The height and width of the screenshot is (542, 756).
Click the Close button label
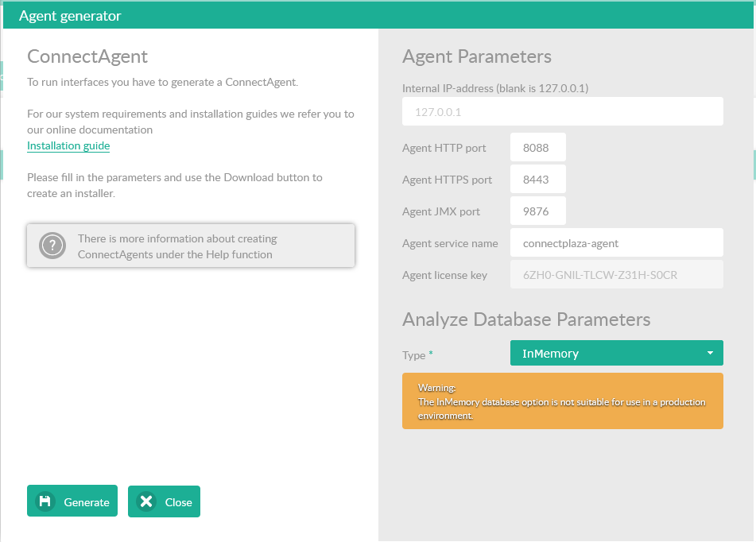click(178, 502)
